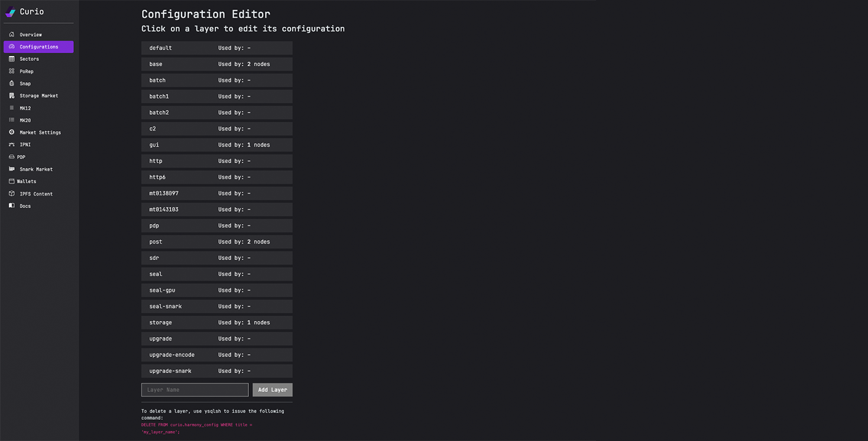Open the MK12 menu item
This screenshot has height=441, width=868.
25,108
